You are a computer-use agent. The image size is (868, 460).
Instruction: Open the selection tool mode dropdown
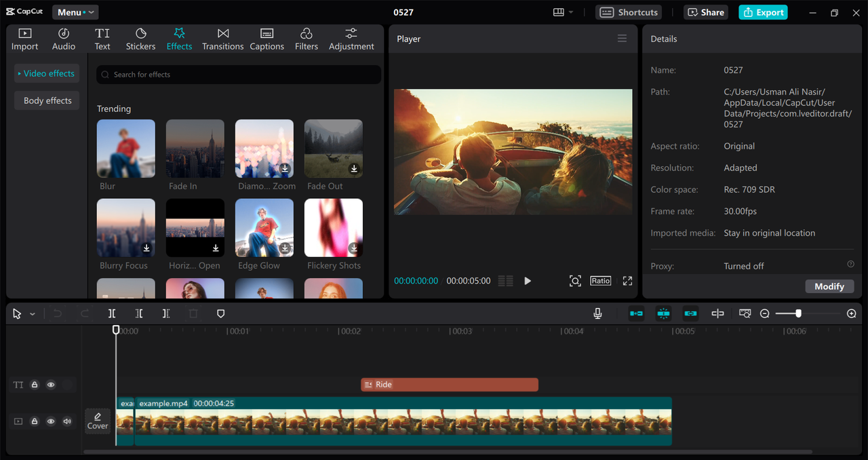tap(32, 314)
